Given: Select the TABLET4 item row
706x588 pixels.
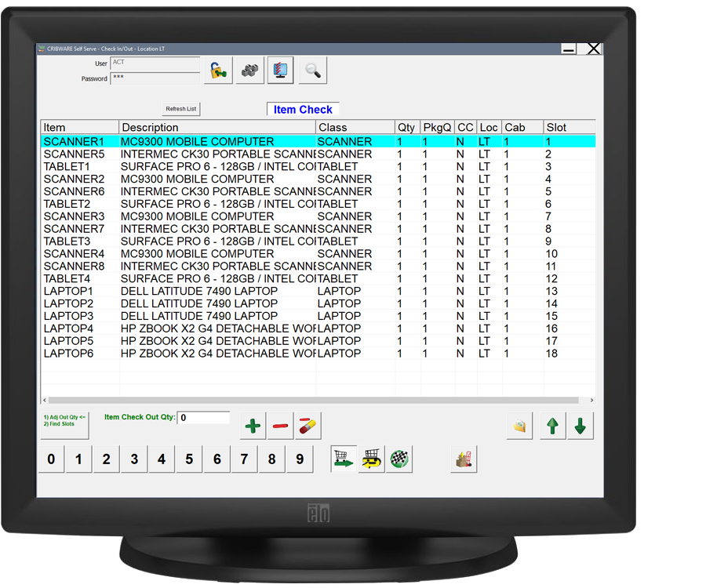Looking at the screenshot, I should point(318,278).
